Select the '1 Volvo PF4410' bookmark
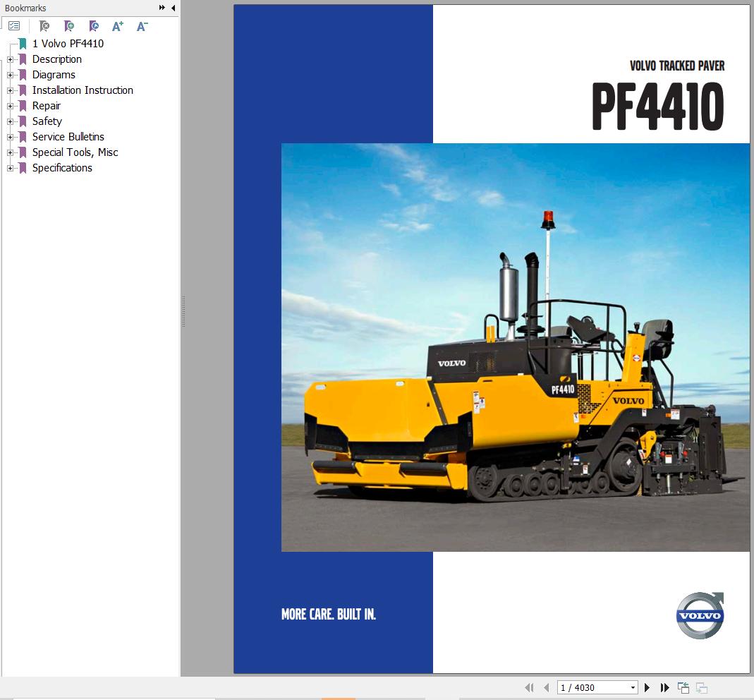 (x=68, y=44)
